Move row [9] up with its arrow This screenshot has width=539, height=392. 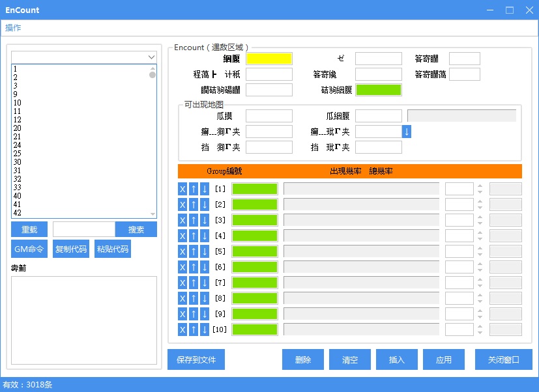194,314
